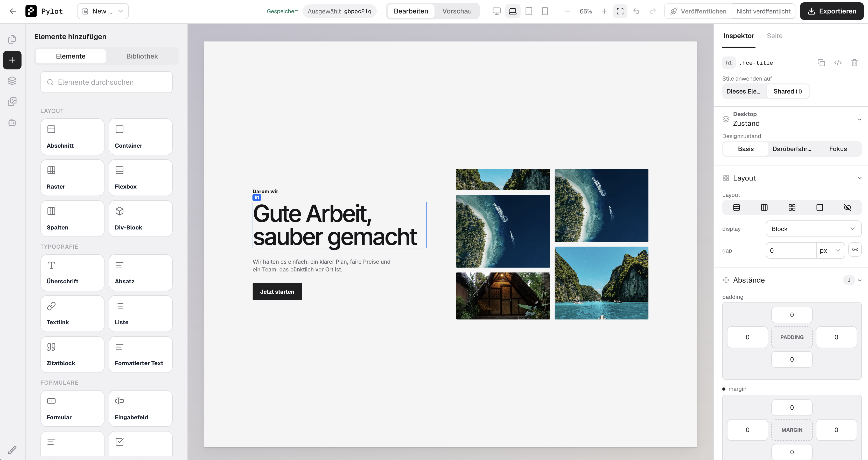
Task: Open the Seite tab
Action: pos(775,36)
